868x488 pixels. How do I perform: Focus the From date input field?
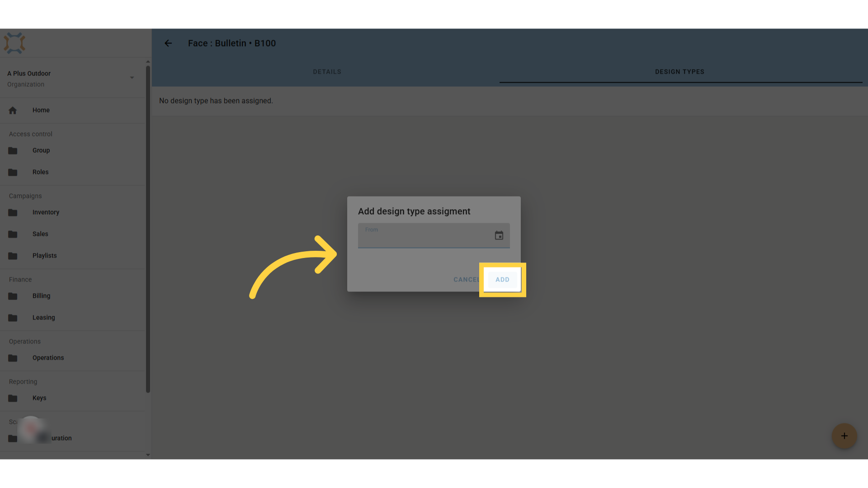(434, 235)
